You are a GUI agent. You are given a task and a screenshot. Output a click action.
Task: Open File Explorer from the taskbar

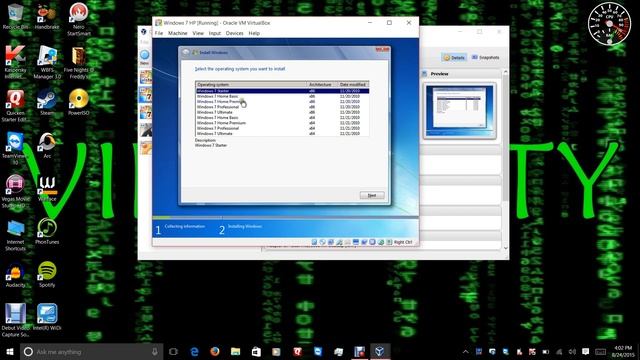(236, 351)
